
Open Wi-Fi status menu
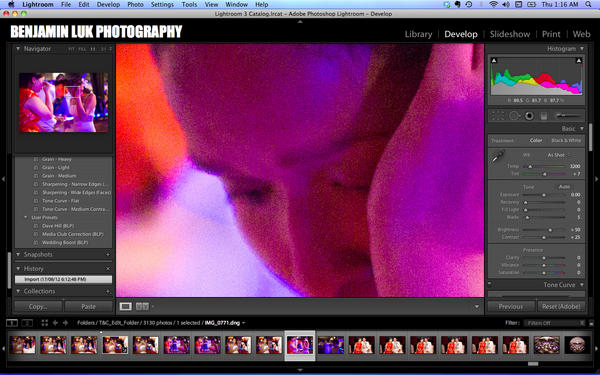pyautogui.click(x=494, y=5)
